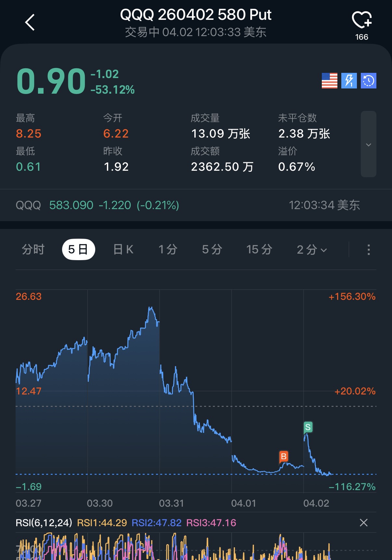Switch to the 日K chart tab

pyautogui.click(x=123, y=250)
